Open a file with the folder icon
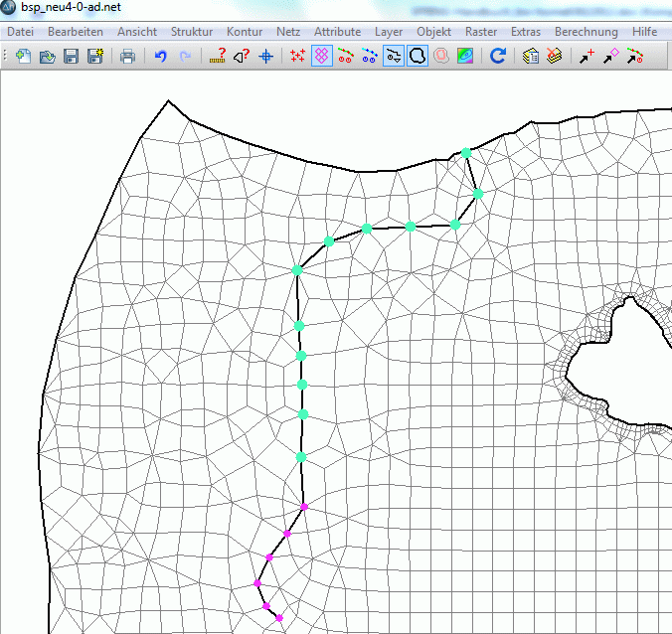Screen dimensions: 672x634 click(x=47, y=56)
